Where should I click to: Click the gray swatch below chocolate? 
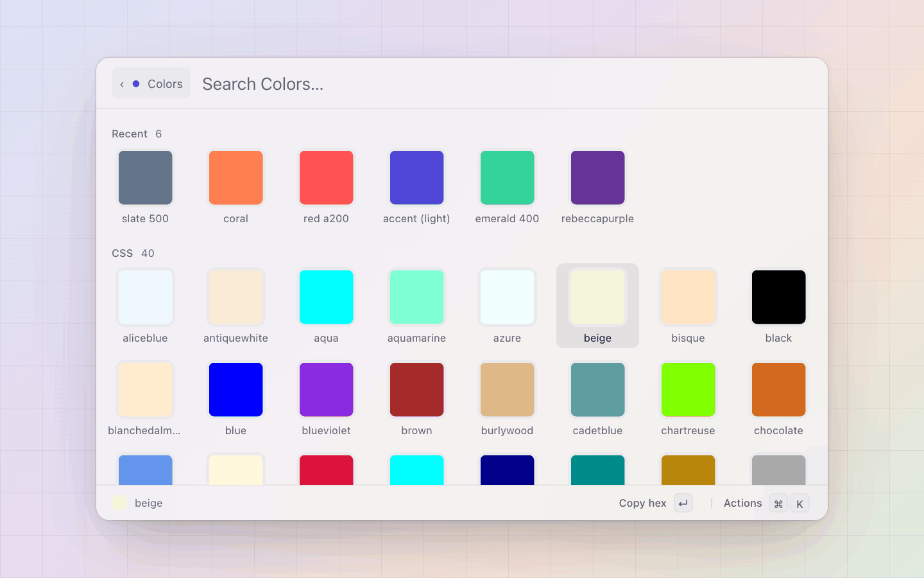[x=779, y=469]
